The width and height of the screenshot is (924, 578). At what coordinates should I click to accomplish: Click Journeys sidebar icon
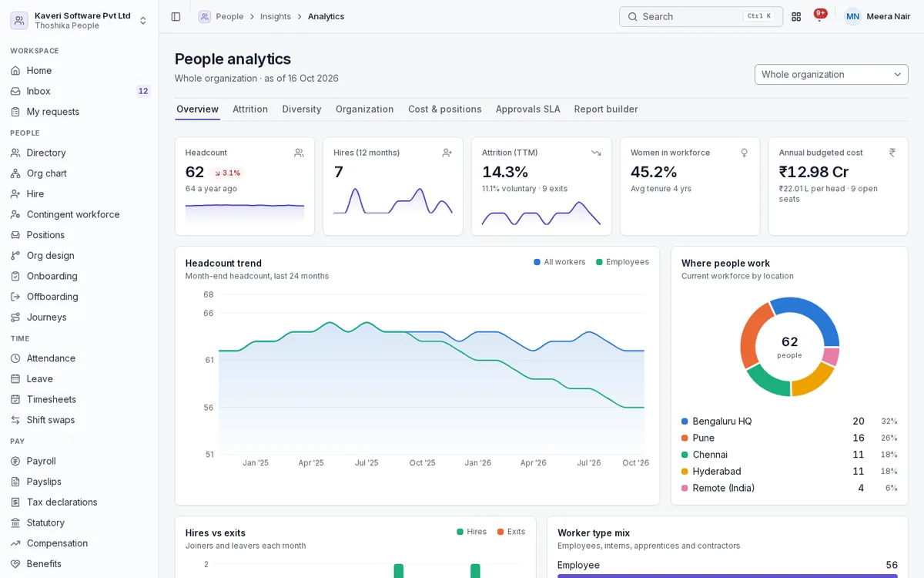point(15,318)
